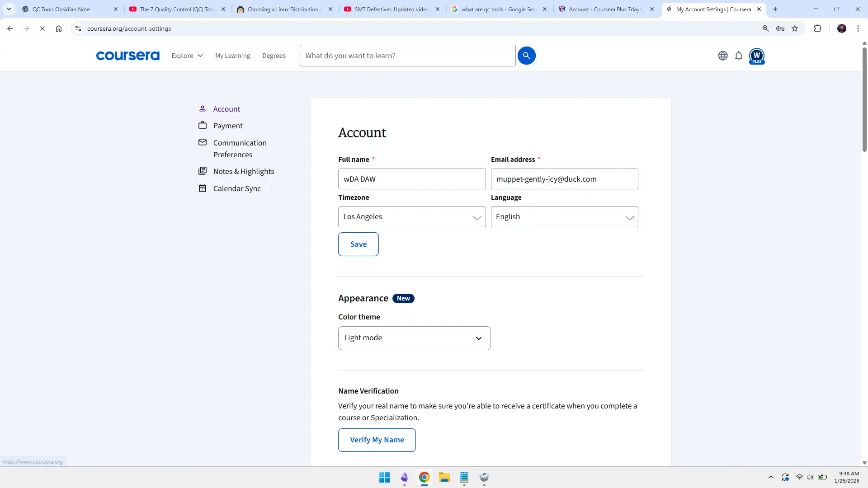The image size is (868, 488).
Task: Go to My Learning
Action: click(x=233, y=56)
